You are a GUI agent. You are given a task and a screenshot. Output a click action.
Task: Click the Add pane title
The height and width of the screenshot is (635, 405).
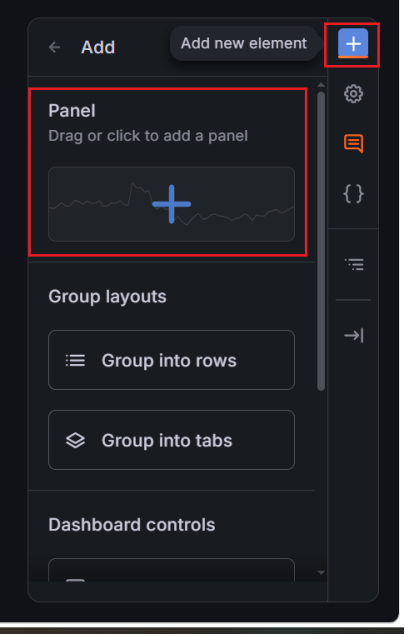[98, 47]
